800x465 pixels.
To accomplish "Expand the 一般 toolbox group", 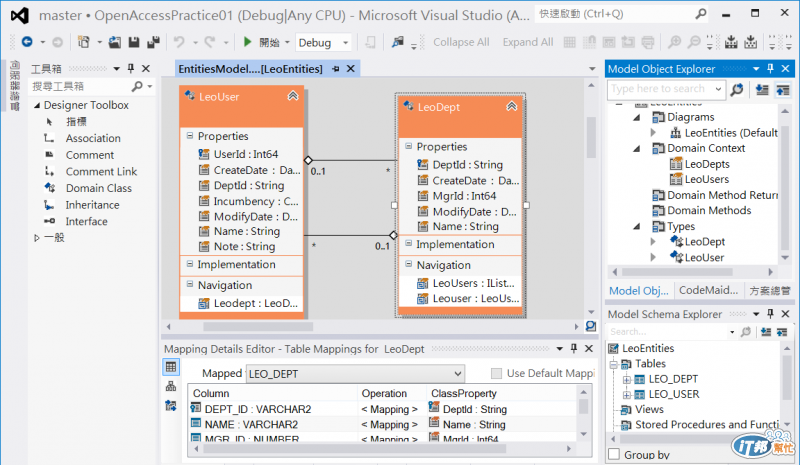I will point(37,238).
